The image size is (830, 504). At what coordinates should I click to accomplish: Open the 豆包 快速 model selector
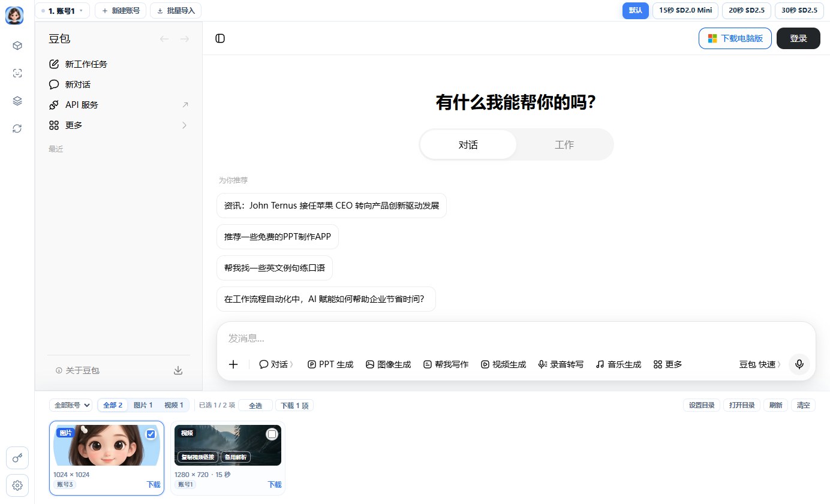760,364
